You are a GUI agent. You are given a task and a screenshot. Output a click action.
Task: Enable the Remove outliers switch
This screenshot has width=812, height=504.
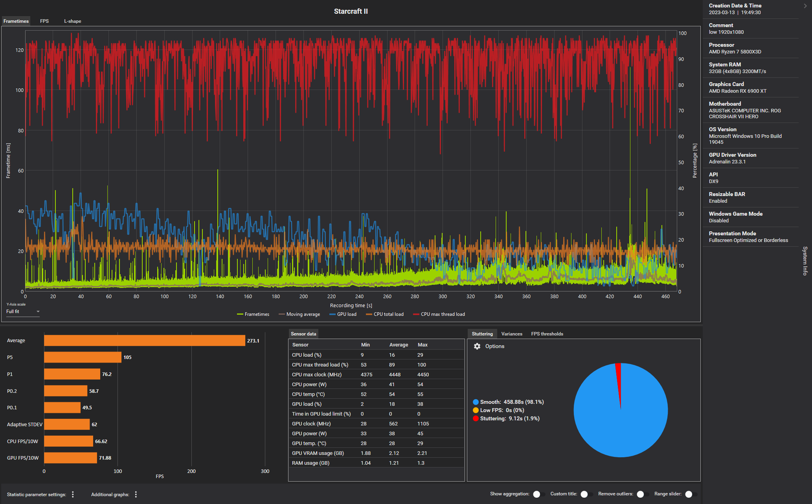643,494
